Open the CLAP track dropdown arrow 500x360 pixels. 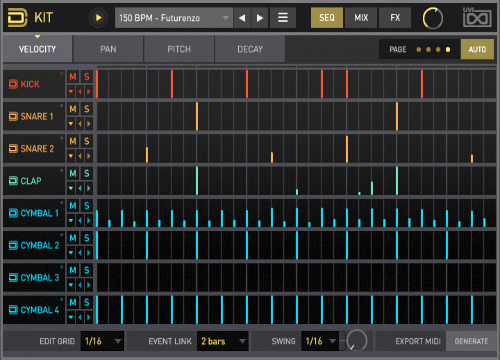coord(71,188)
